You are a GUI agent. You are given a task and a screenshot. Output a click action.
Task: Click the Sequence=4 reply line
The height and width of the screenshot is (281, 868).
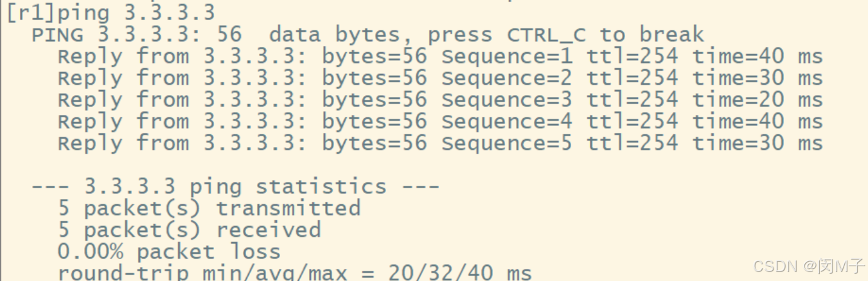(440, 122)
